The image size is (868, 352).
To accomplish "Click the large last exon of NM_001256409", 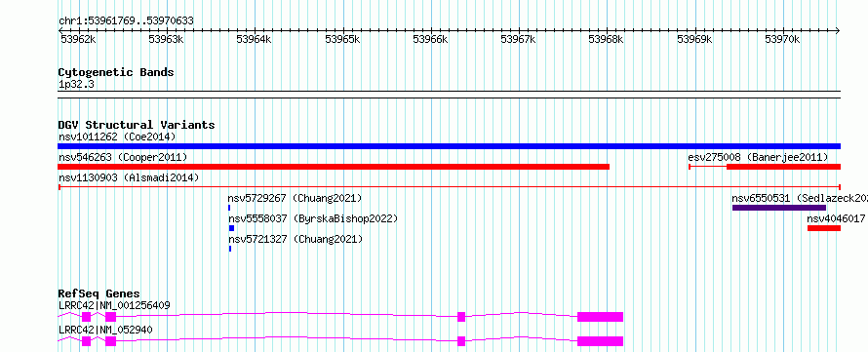I will point(600,317).
